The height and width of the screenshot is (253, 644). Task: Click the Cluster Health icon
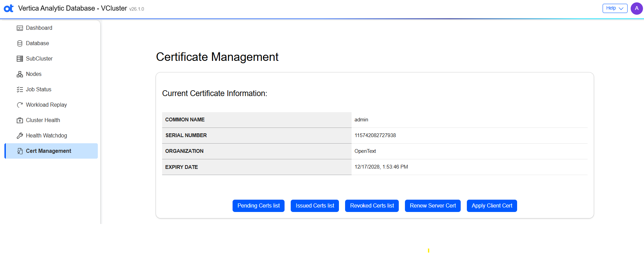(x=20, y=120)
